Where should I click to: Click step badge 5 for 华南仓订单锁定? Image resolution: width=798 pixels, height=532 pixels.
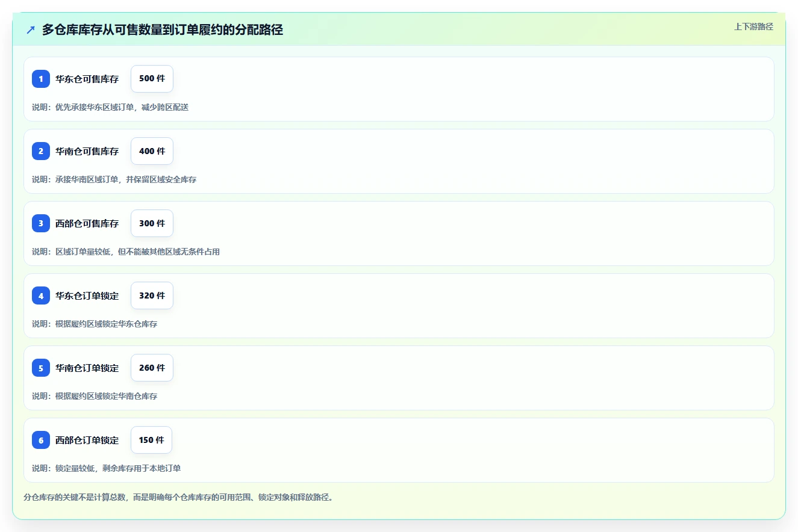coord(41,368)
